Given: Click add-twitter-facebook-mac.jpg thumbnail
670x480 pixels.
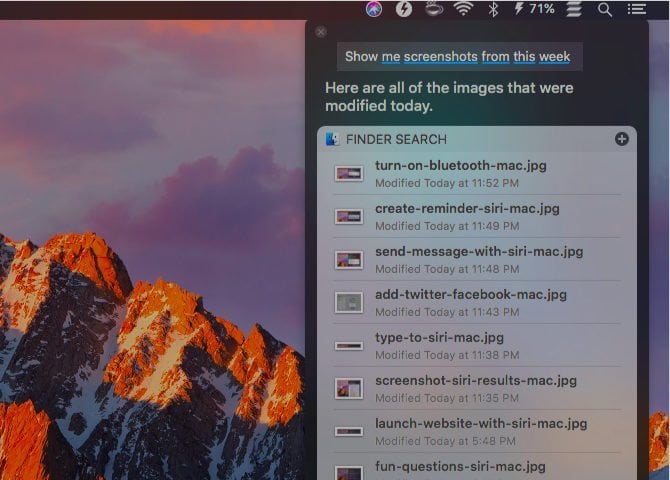Looking at the screenshot, I should click(x=349, y=302).
